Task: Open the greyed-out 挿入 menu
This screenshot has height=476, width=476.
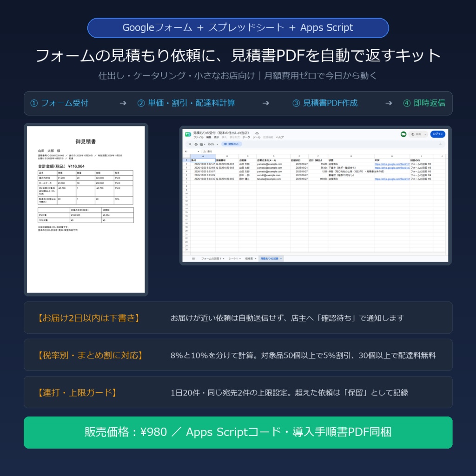Action: click(225, 137)
